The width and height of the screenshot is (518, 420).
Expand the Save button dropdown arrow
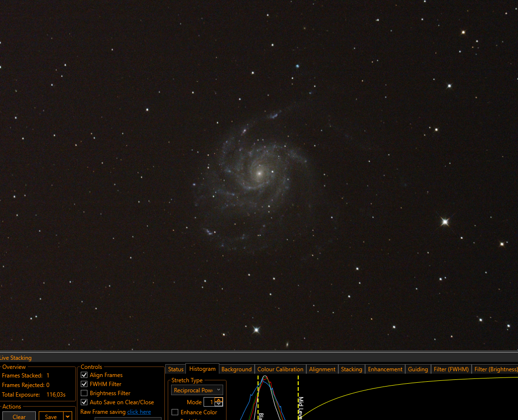coord(68,416)
